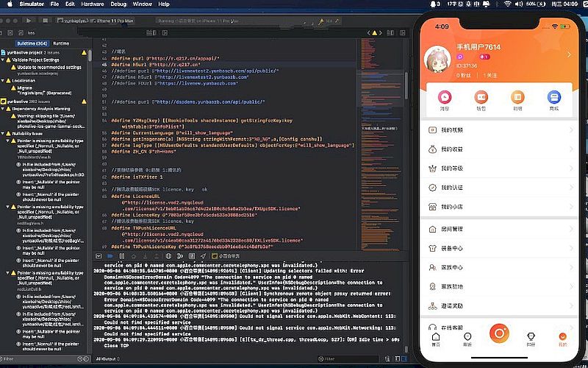Tap the home tab icon in simulator
Image resolution: width=588 pixels, height=368 pixels.
point(436,339)
